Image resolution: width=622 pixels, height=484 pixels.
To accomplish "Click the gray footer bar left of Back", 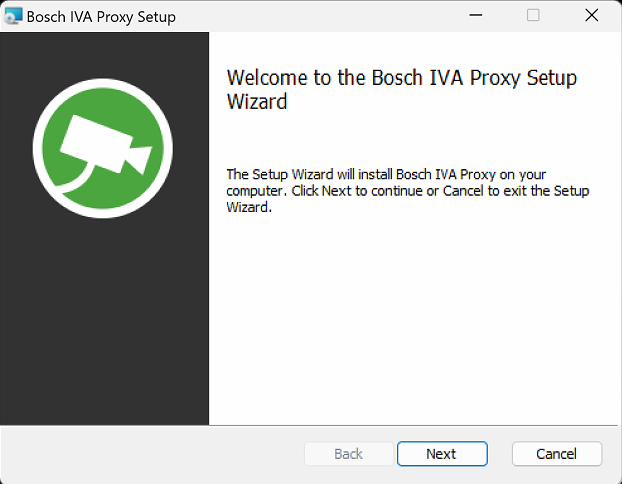I will click(150, 454).
